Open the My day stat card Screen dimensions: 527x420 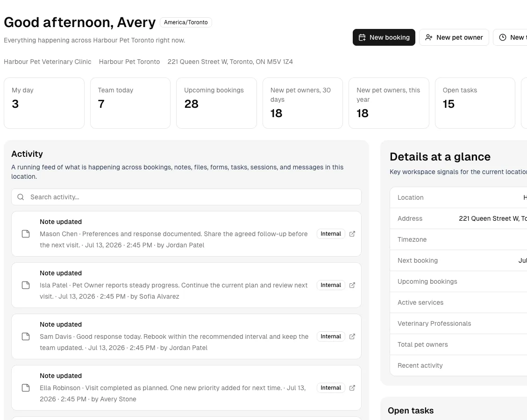tap(44, 103)
